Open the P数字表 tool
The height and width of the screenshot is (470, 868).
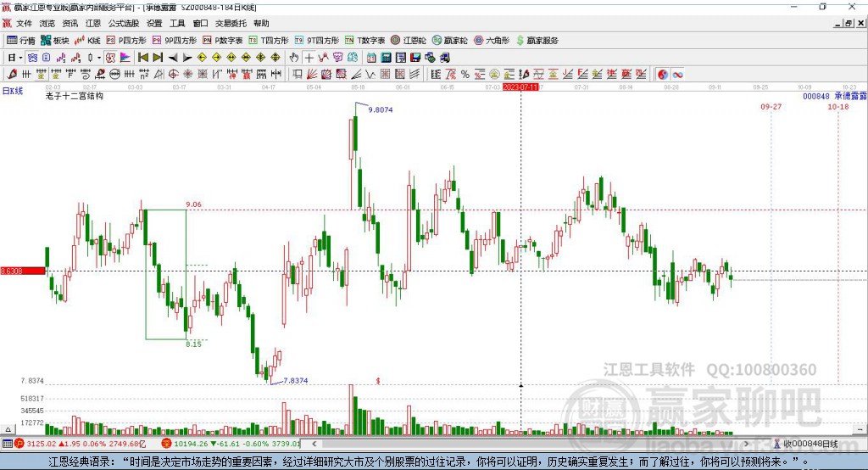(x=223, y=41)
